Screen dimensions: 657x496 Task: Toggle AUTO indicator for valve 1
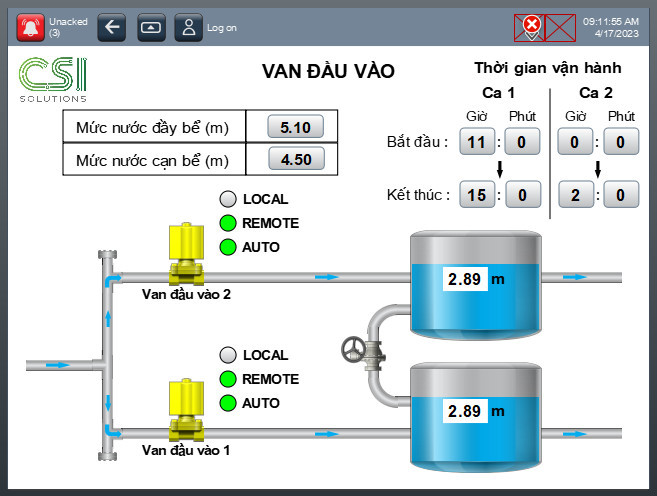click(228, 403)
